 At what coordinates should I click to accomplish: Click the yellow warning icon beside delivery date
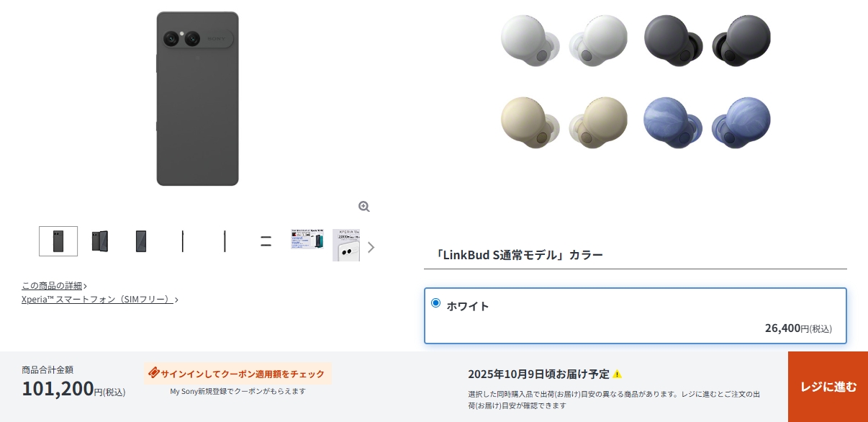coord(617,374)
